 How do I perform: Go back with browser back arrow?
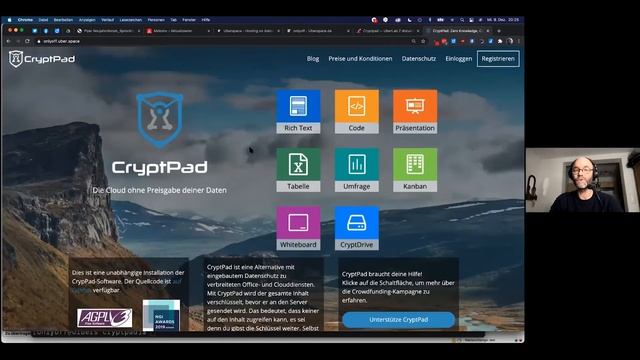point(8,41)
